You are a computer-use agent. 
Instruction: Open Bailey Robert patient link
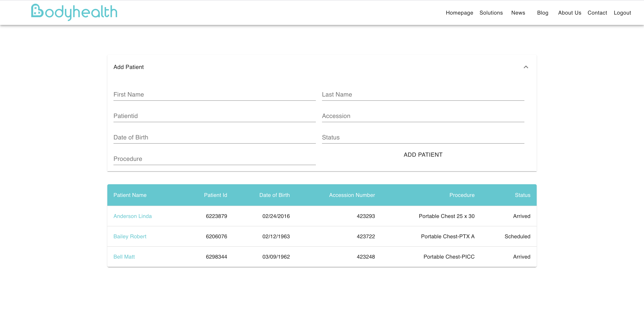(x=130, y=236)
